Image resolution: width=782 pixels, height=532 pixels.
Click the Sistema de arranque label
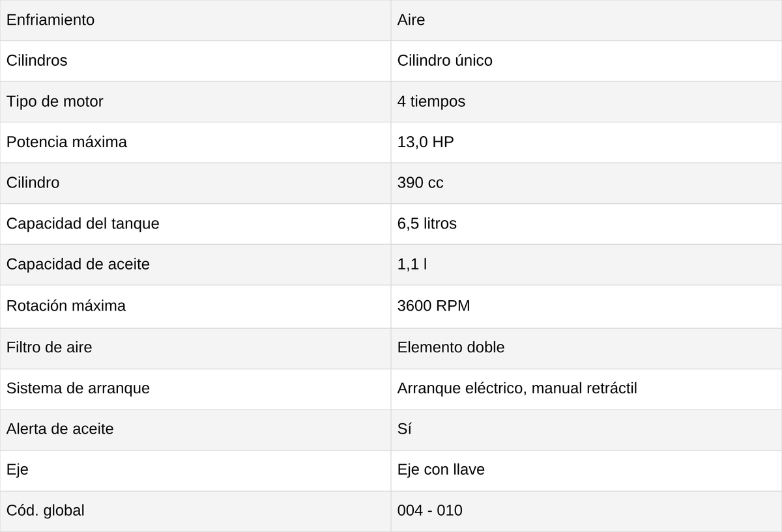click(x=78, y=388)
